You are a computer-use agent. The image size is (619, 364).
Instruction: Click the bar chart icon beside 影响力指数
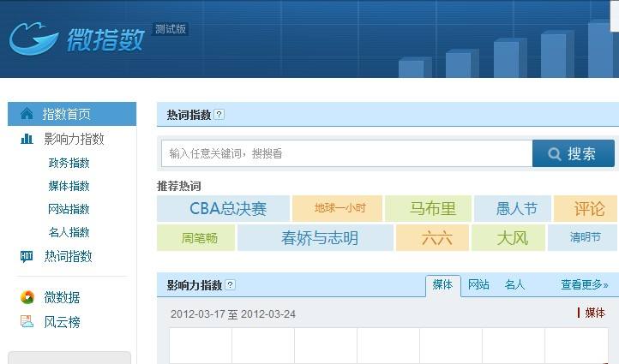point(27,139)
